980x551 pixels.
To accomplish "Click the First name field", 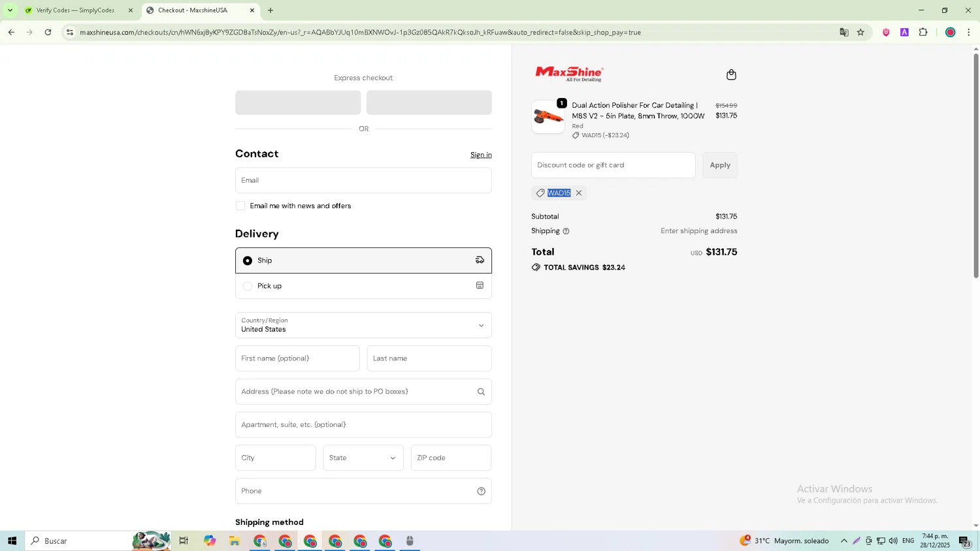I will 297,358.
